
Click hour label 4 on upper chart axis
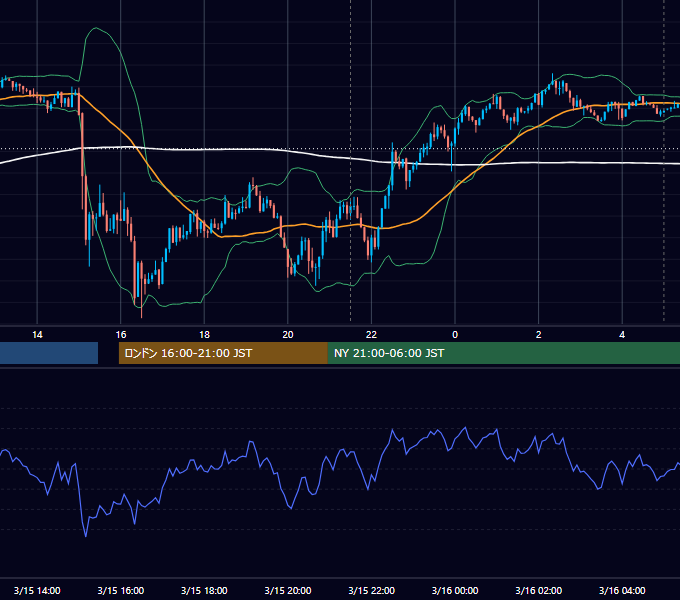(622, 335)
